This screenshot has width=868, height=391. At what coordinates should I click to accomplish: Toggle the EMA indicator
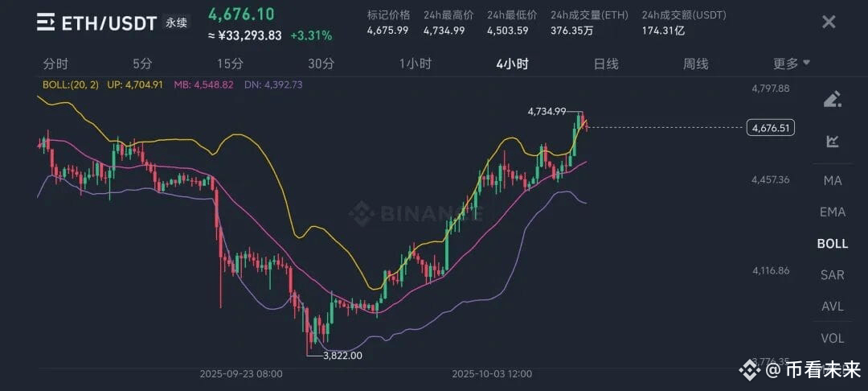pos(833,212)
